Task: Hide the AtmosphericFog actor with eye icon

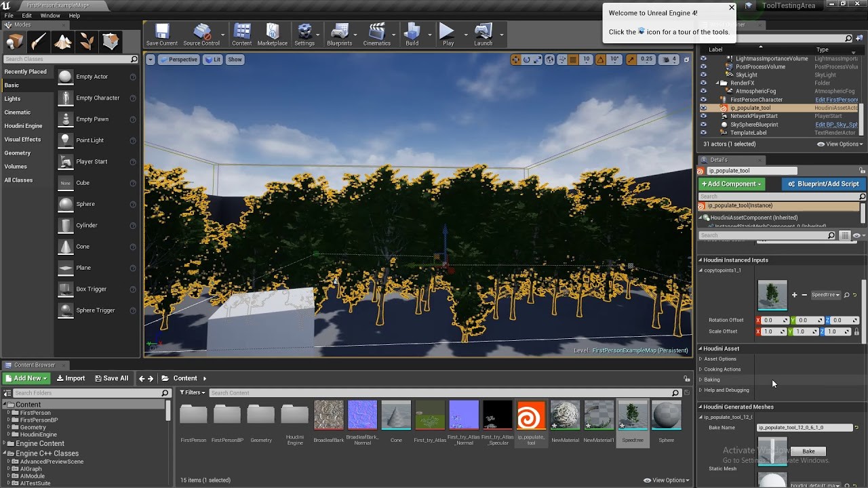Action: click(703, 91)
